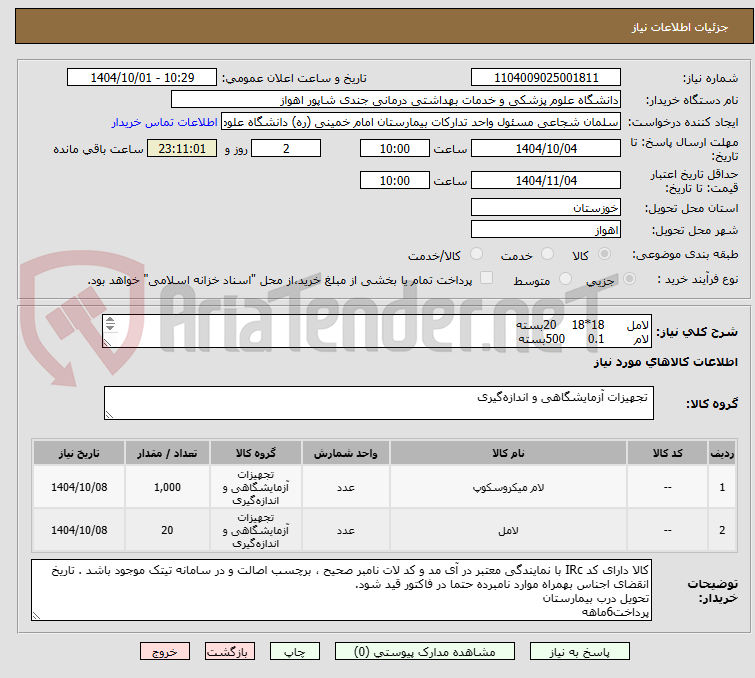Click the 'تعداد / مقدار' column header

click(167, 453)
